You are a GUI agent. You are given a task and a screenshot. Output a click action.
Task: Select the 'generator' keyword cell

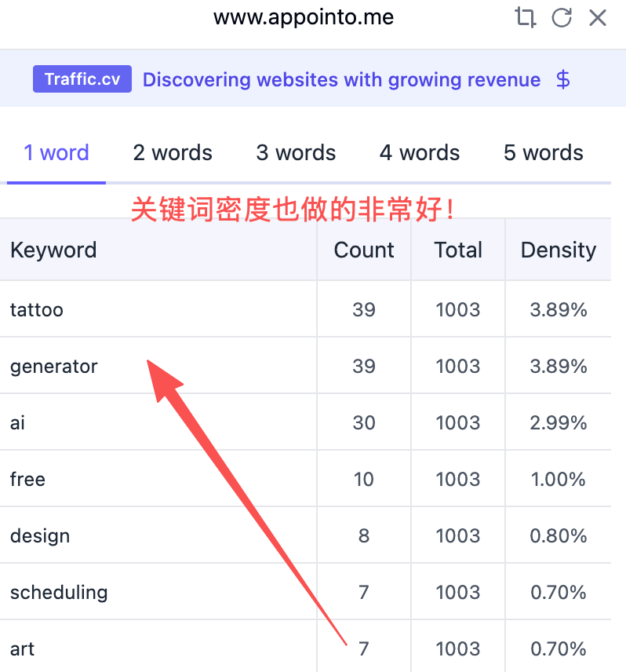click(54, 366)
